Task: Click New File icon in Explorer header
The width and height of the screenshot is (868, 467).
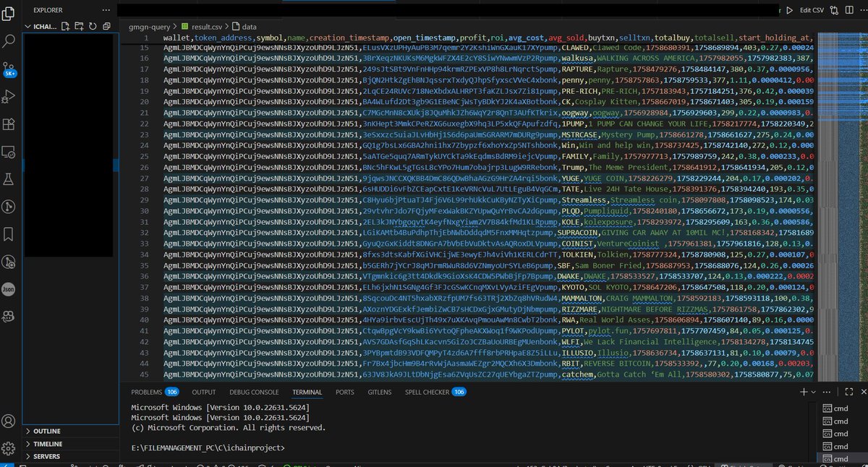Action: (x=67, y=27)
